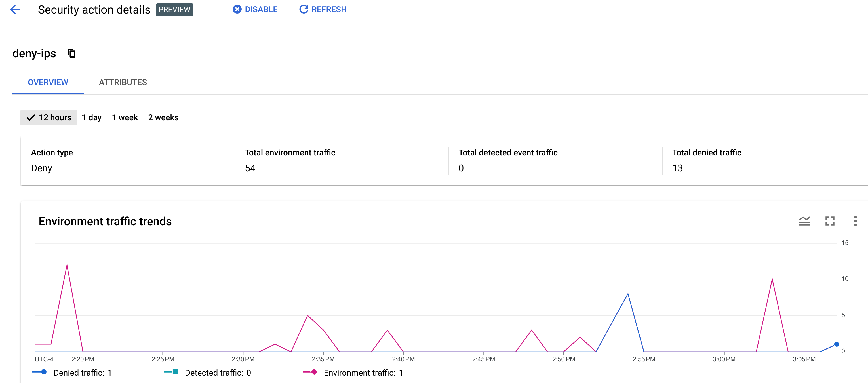Viewport: 868px width, 383px height.
Task: Select the OVERVIEW tab
Action: click(x=48, y=82)
